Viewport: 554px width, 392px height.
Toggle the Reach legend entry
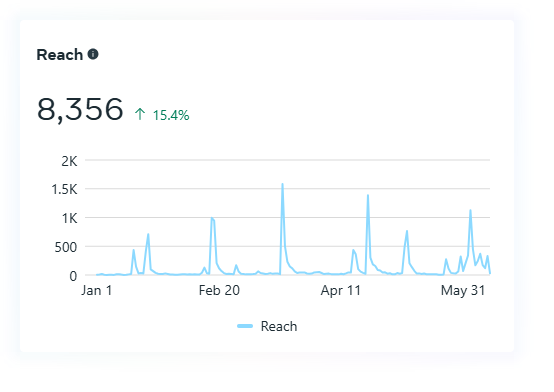coord(267,326)
